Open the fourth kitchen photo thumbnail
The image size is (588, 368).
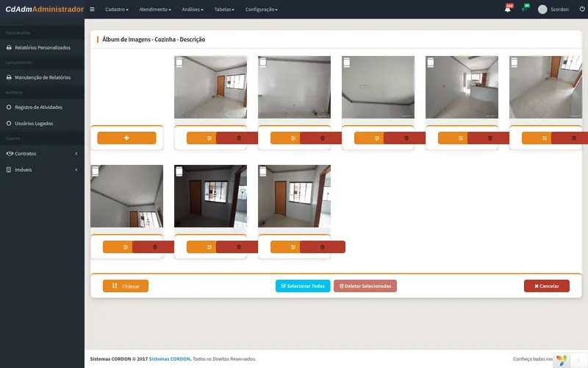[x=462, y=87]
